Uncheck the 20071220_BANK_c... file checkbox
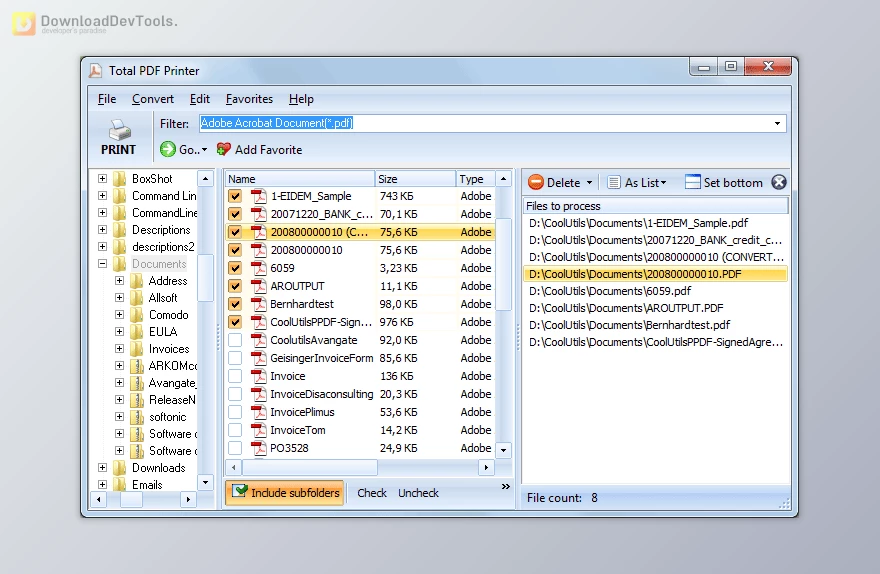The image size is (880, 574). coord(235,214)
